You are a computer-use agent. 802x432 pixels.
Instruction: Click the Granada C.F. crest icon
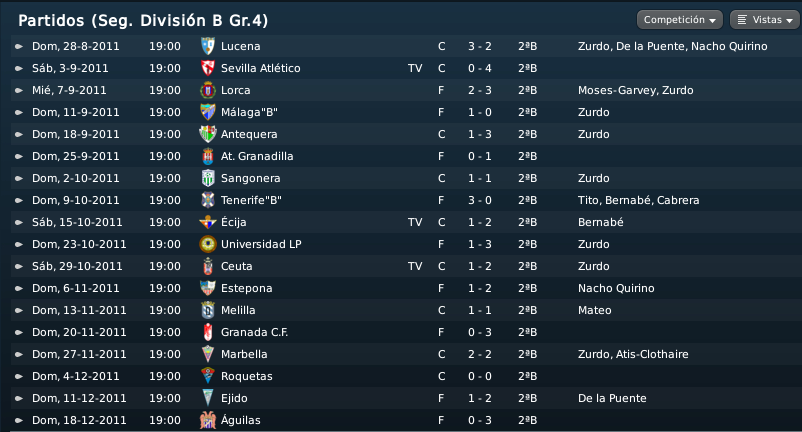point(208,332)
